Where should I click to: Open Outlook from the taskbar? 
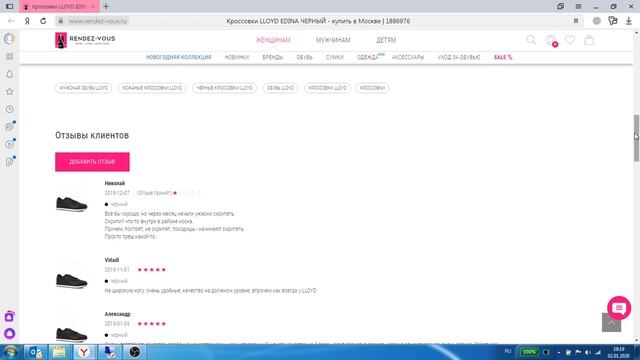[36, 352]
